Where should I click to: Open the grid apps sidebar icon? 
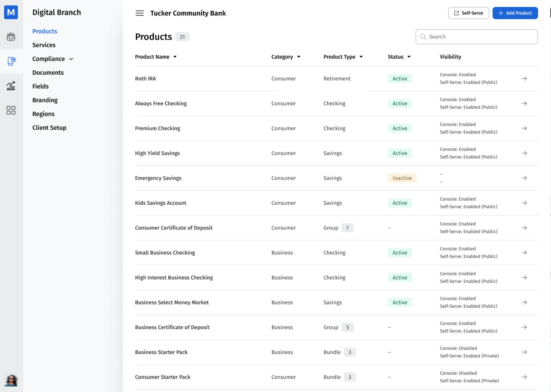11,110
